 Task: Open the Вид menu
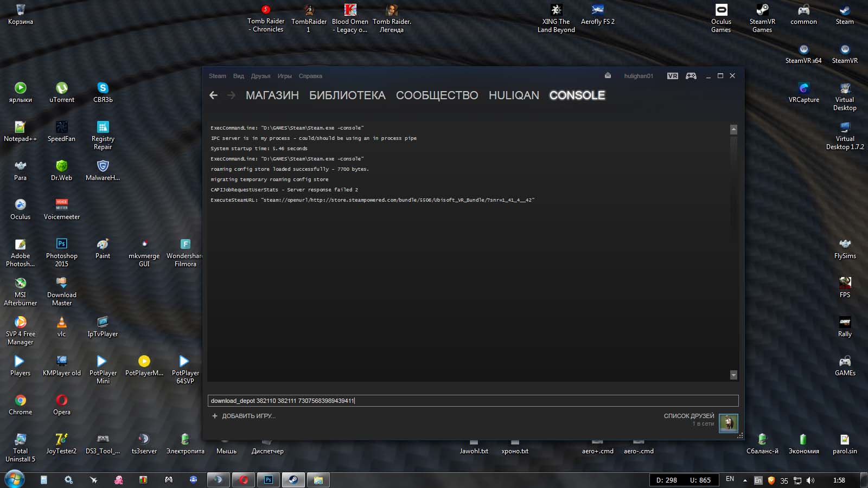tap(239, 76)
